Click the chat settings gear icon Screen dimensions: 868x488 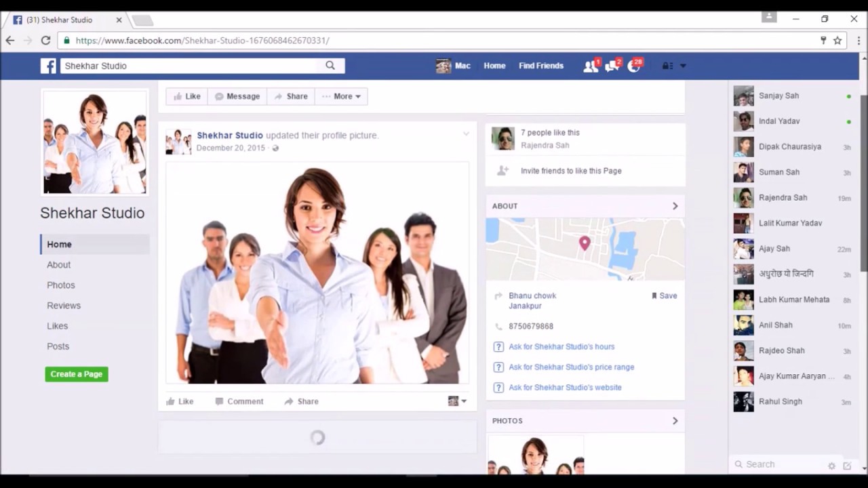[832, 466]
